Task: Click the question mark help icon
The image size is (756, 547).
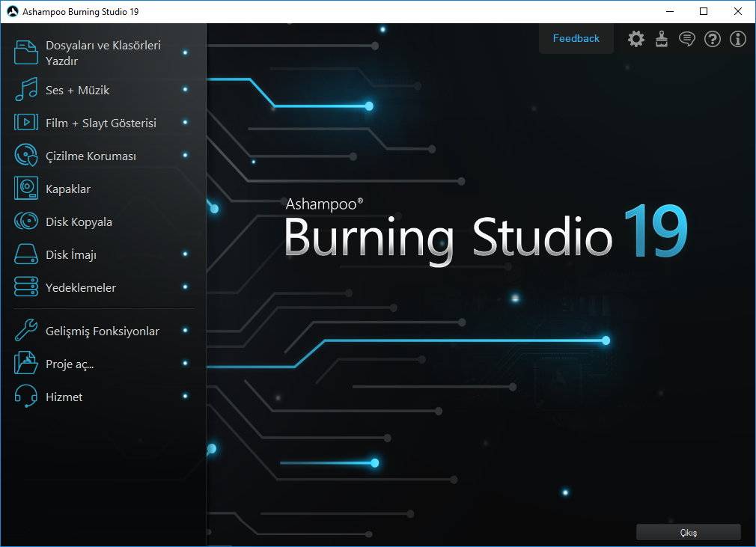Action: pos(713,39)
